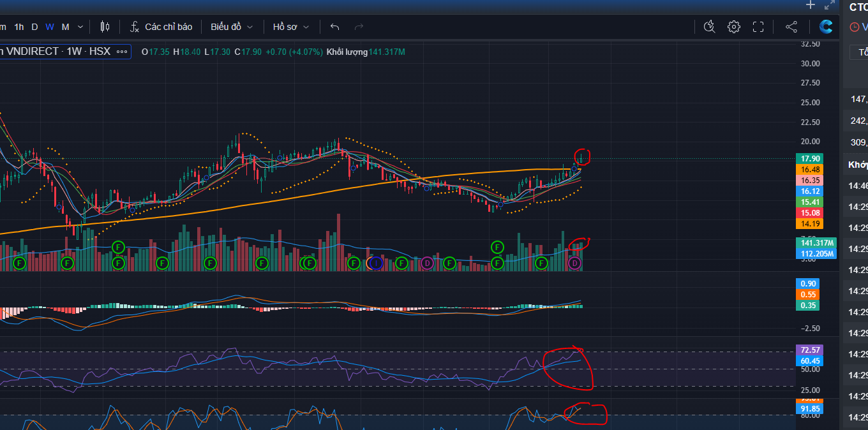868x430 pixels.
Task: Click the orange 16.48 axis label
Action: (809, 170)
